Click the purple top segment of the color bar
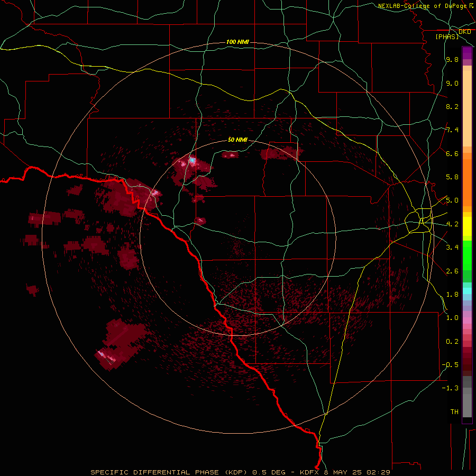The image size is (476, 476). tap(467, 53)
